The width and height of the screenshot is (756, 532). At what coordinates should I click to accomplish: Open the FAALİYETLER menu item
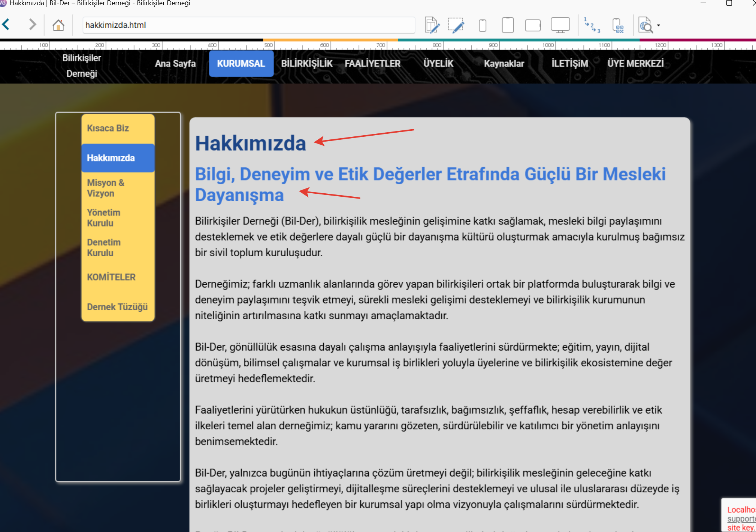coord(372,63)
